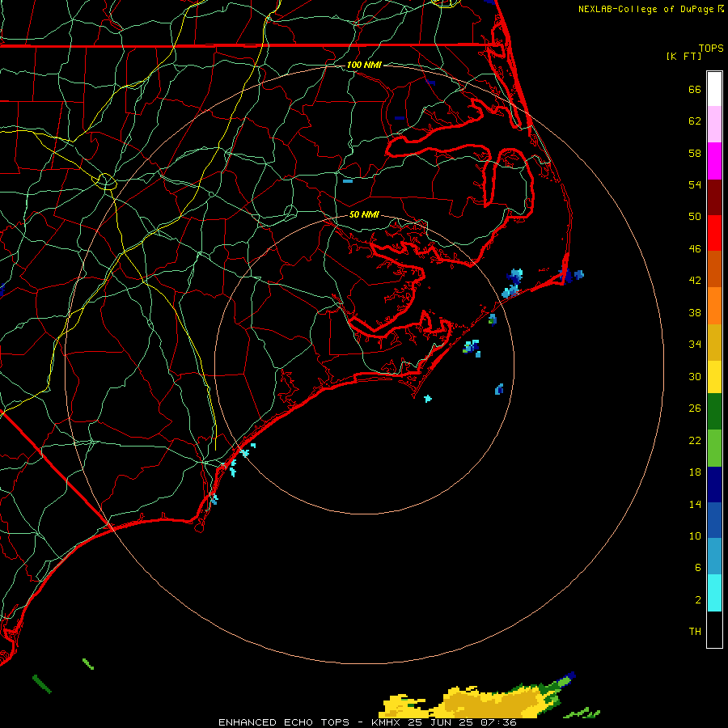Click the '34' legend scale value
The height and width of the screenshot is (728, 728).
(x=695, y=345)
